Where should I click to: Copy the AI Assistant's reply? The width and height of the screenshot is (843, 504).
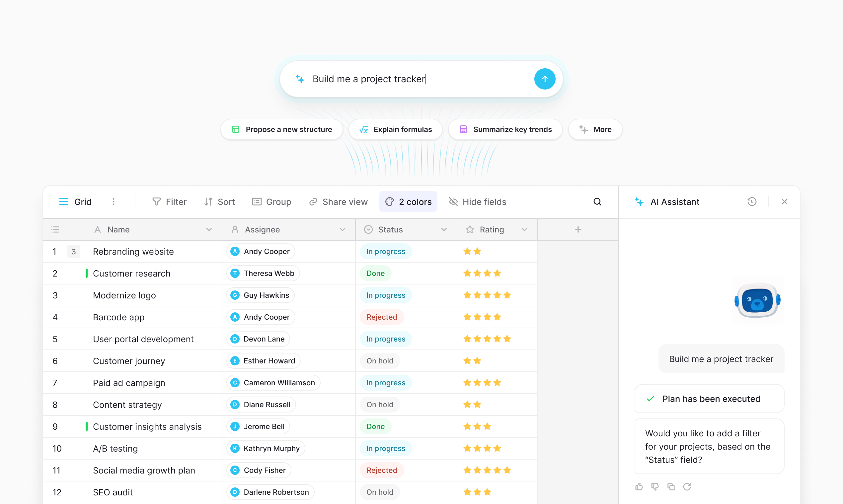671,486
